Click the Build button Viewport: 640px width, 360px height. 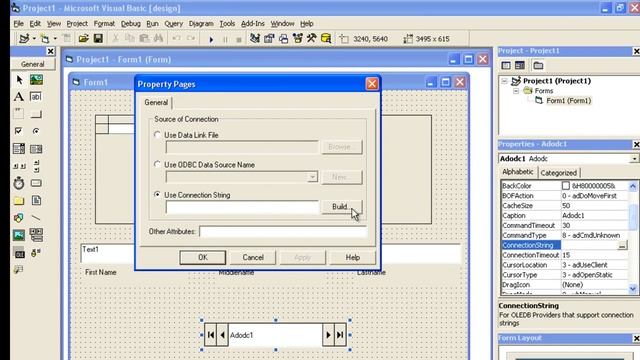[342, 207]
